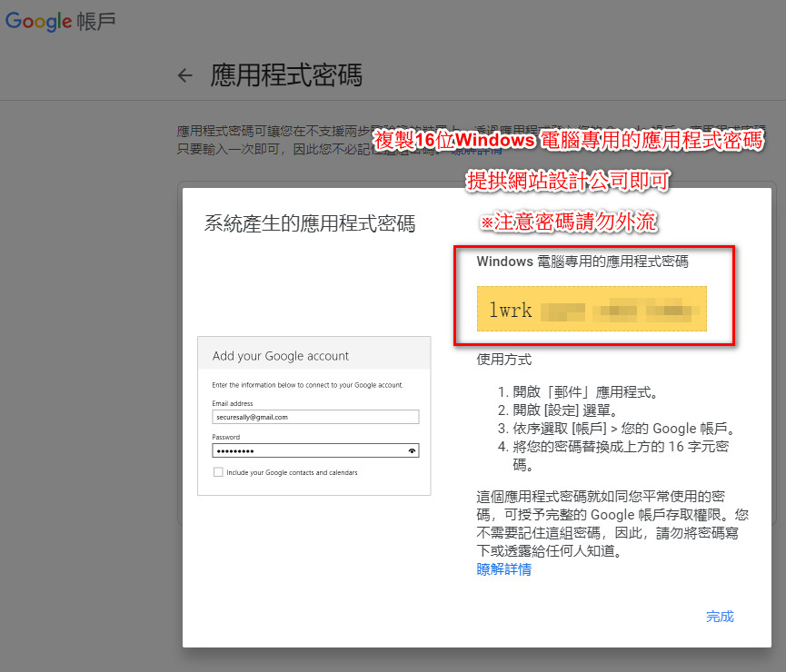
Task: Click the Add your Google account title
Action: point(280,356)
